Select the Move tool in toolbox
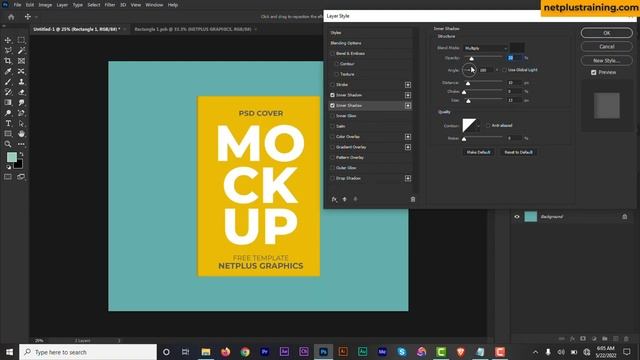This screenshot has width=640, height=360. [x=8, y=40]
